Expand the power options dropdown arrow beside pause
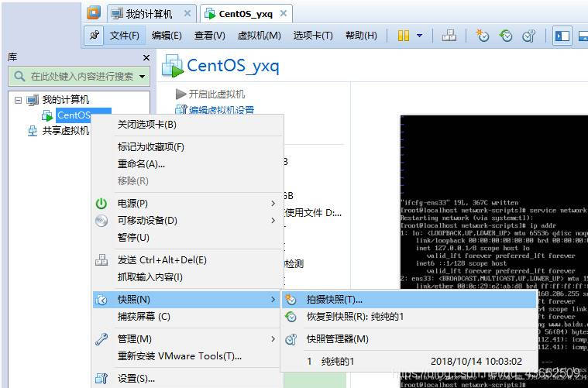Viewport: 588px width, 388px height. tap(420, 36)
